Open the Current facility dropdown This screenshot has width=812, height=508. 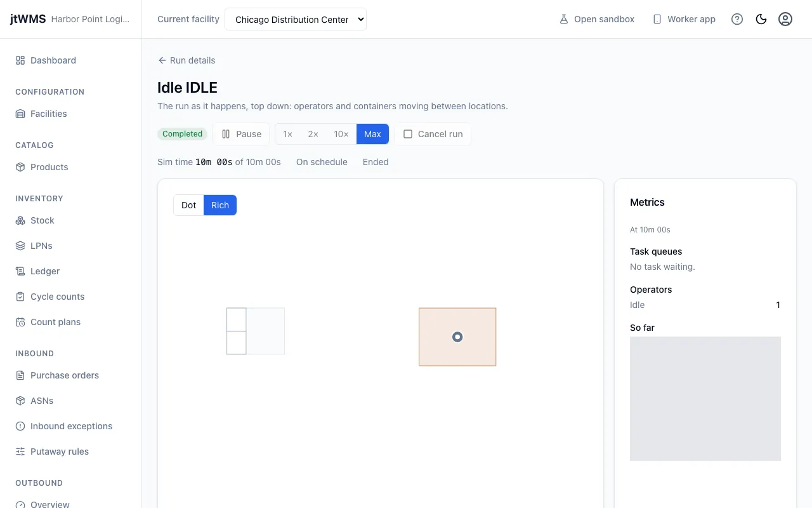click(296, 19)
